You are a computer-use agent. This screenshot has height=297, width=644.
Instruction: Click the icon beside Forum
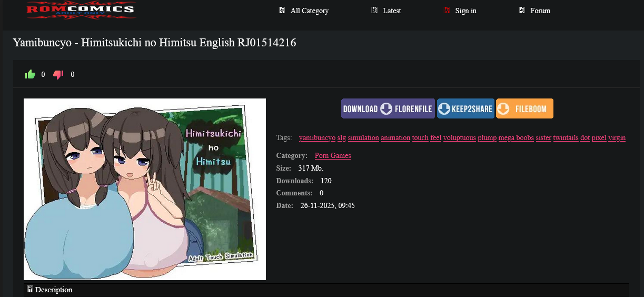pyautogui.click(x=522, y=10)
